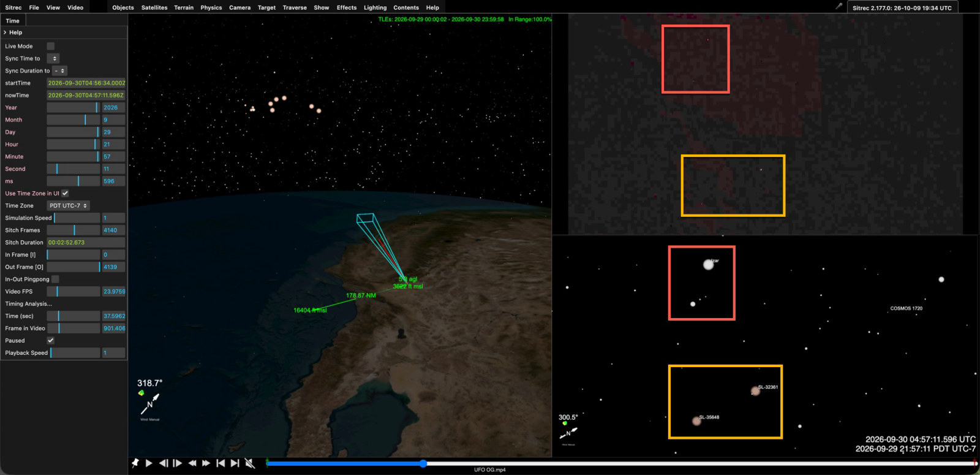Viewport: 980px width, 475px height.
Task: Open the Time Zone dropdown
Action: click(x=69, y=205)
